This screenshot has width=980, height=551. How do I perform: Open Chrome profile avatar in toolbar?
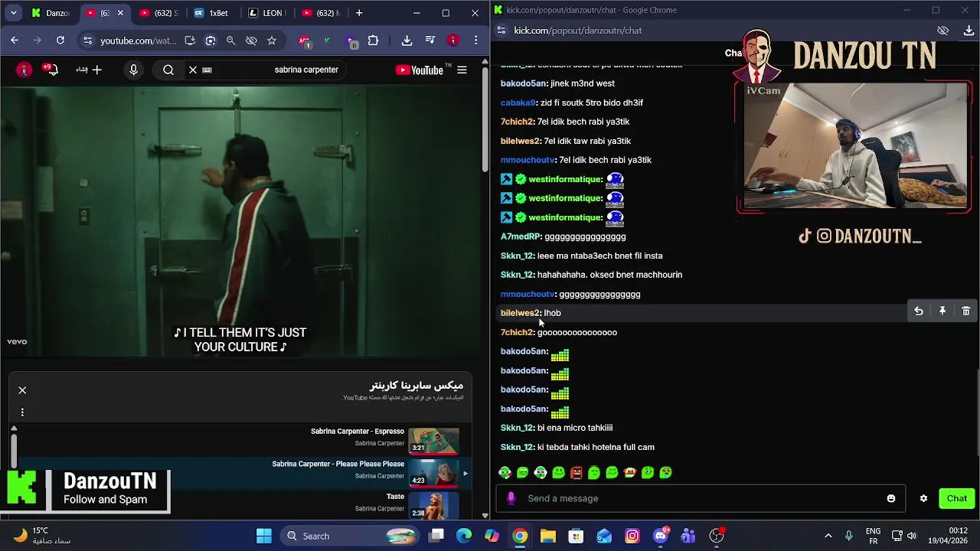(x=453, y=41)
